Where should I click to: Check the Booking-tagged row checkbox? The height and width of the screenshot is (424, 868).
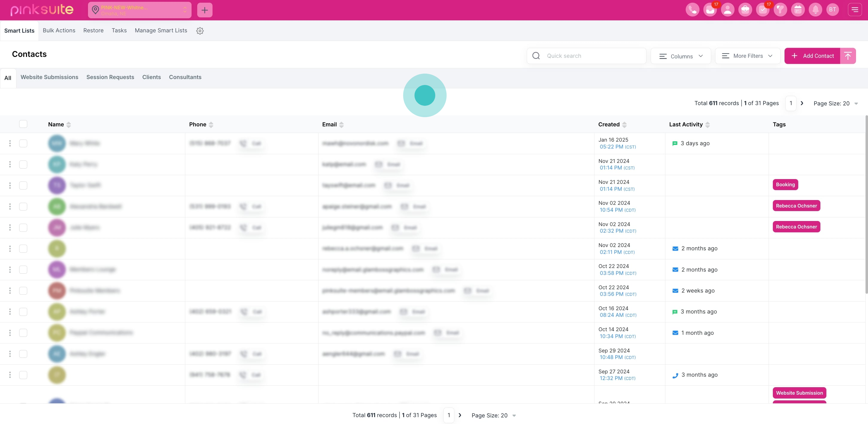tap(23, 185)
